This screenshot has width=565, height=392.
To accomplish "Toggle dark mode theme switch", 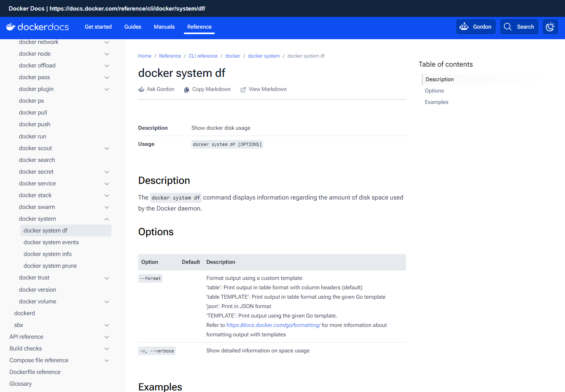I will click(x=550, y=27).
